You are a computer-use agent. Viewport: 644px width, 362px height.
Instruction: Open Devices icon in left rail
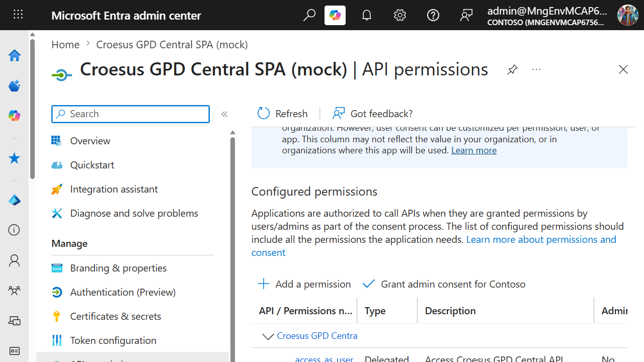[x=15, y=320]
